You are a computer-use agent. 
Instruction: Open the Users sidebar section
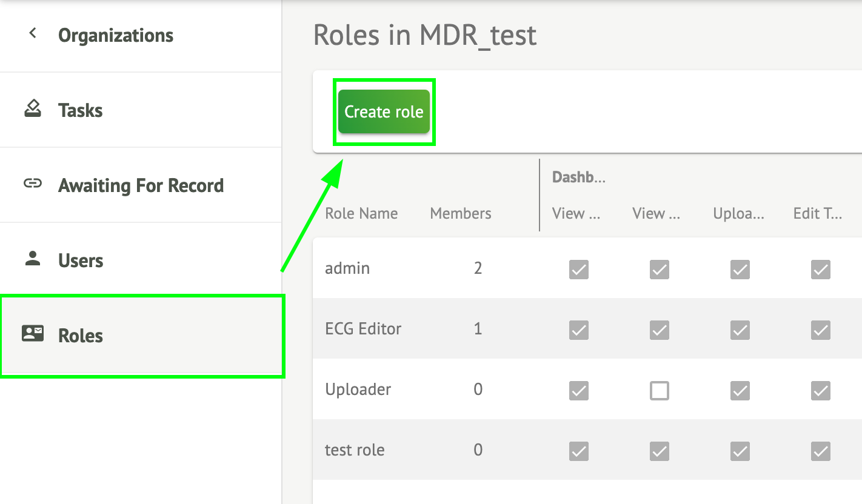pyautogui.click(x=81, y=260)
